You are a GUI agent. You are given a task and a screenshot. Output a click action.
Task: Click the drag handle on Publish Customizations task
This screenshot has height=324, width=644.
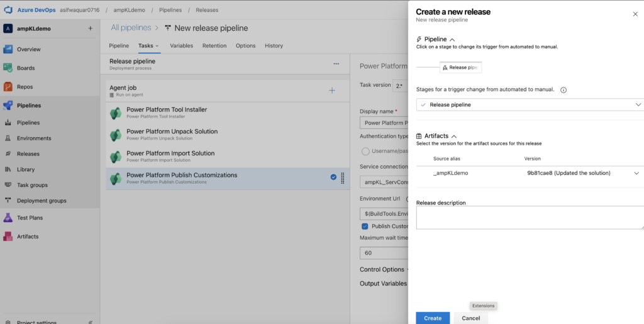point(343,178)
